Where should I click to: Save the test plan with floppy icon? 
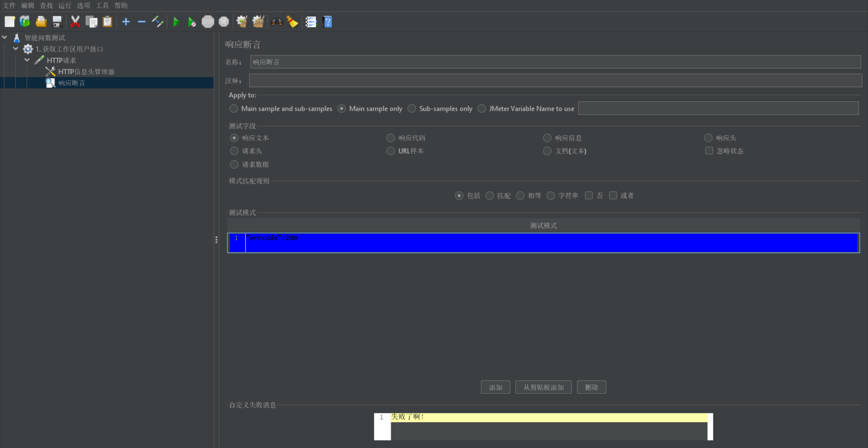57,22
